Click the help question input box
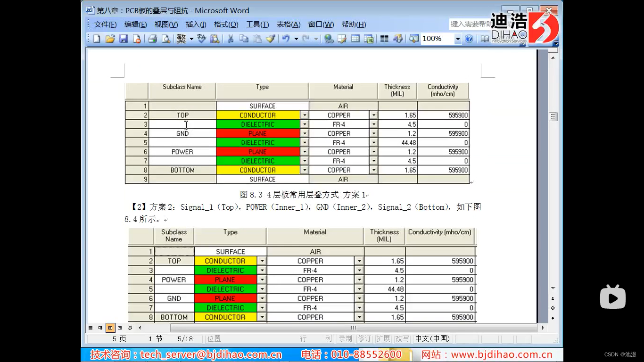This screenshot has height=362, width=644. click(x=471, y=24)
